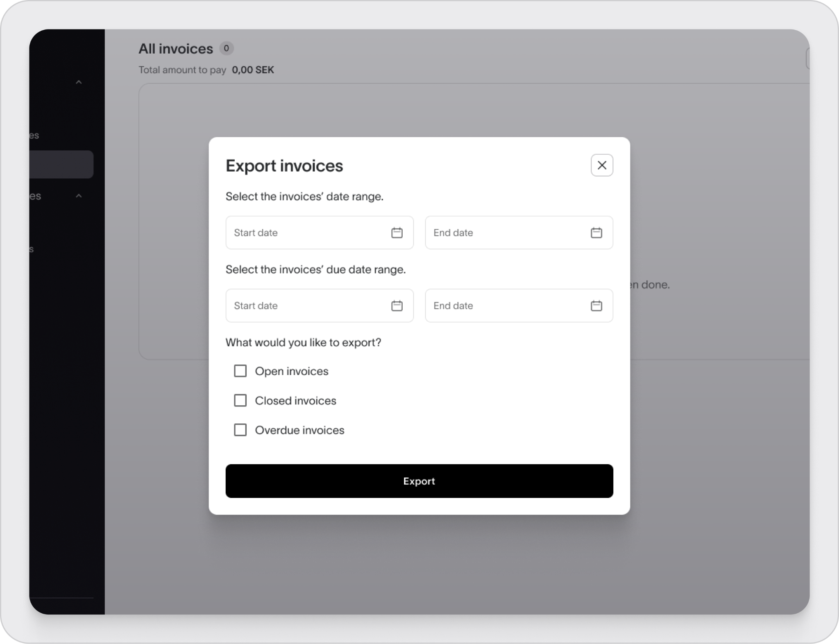Focus the invoice date End date field

coord(519,233)
